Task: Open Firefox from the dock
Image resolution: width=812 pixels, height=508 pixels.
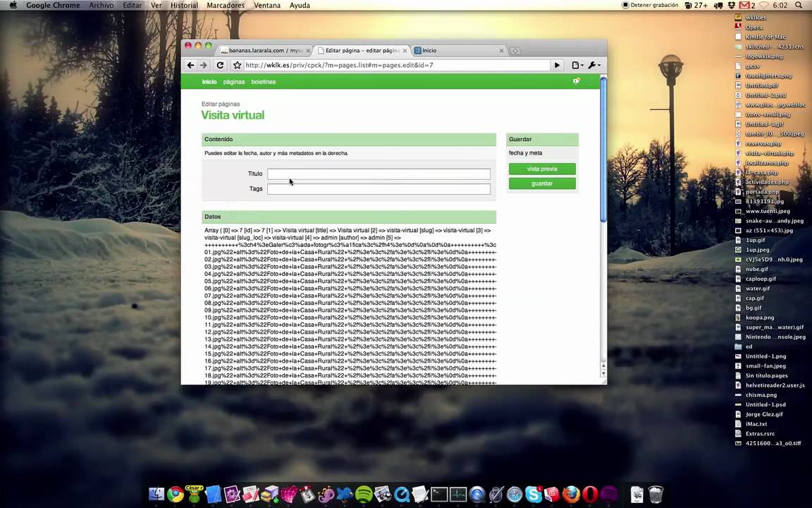Action: point(571,494)
